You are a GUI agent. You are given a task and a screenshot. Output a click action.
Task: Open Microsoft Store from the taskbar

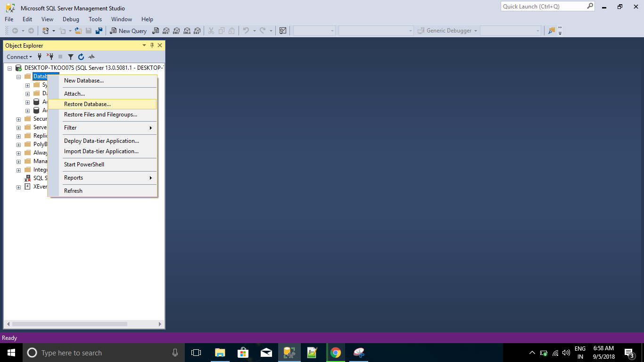click(243, 353)
